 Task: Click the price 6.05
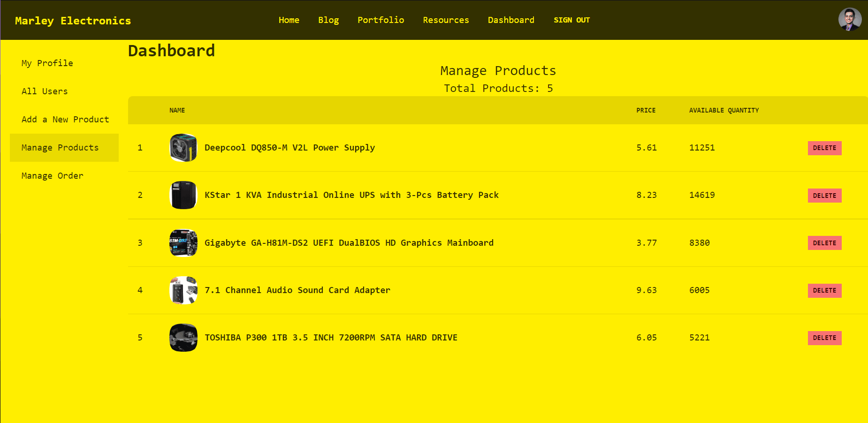coord(647,338)
